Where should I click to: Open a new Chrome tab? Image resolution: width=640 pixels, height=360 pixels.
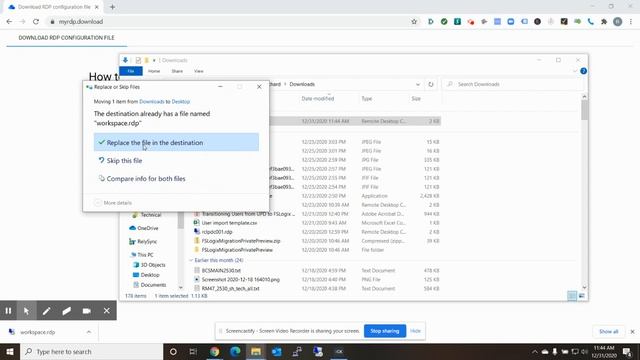pos(112,7)
